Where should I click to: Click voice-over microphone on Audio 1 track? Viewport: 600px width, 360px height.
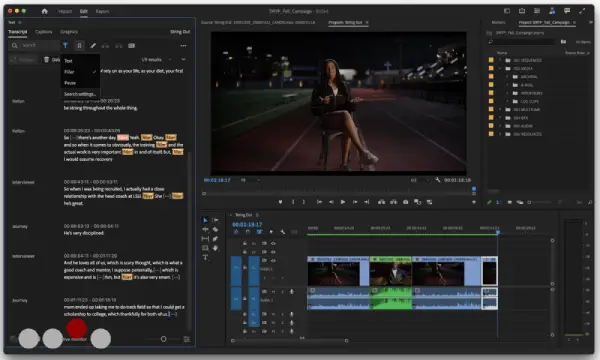(292, 292)
